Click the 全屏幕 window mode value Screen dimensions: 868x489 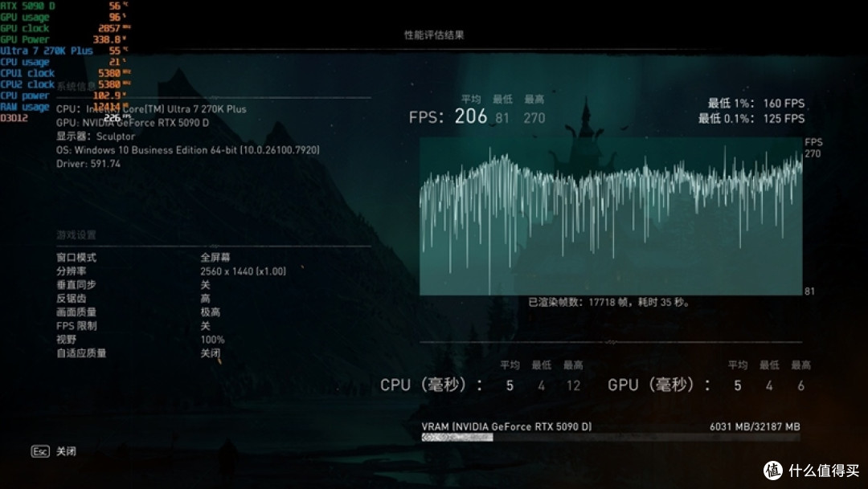click(215, 257)
